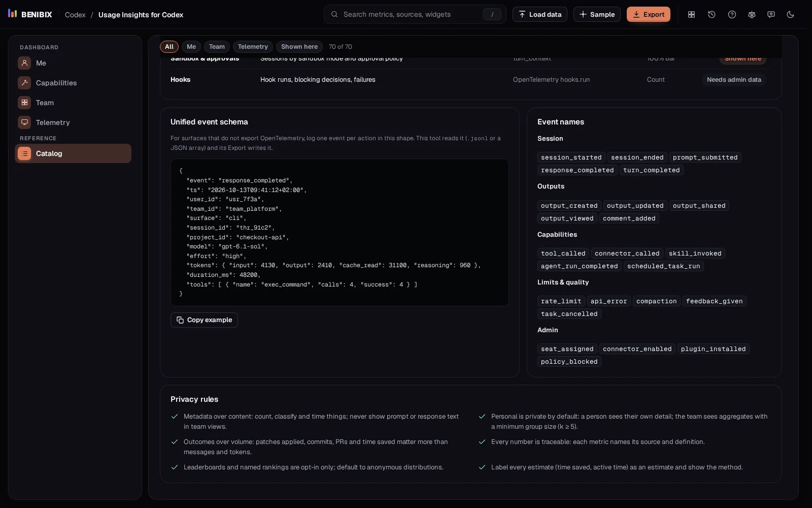Screen dimensions: 812x508
Task: Click the api_error event chip
Action: tap(608, 301)
